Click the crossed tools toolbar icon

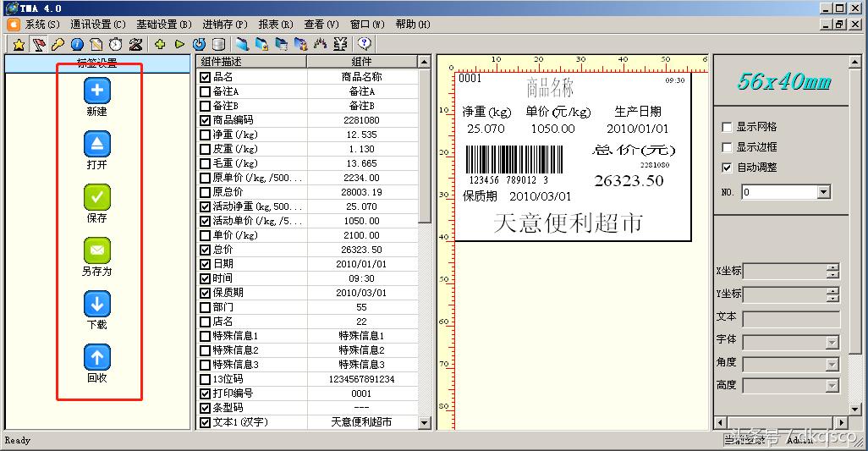pos(135,44)
